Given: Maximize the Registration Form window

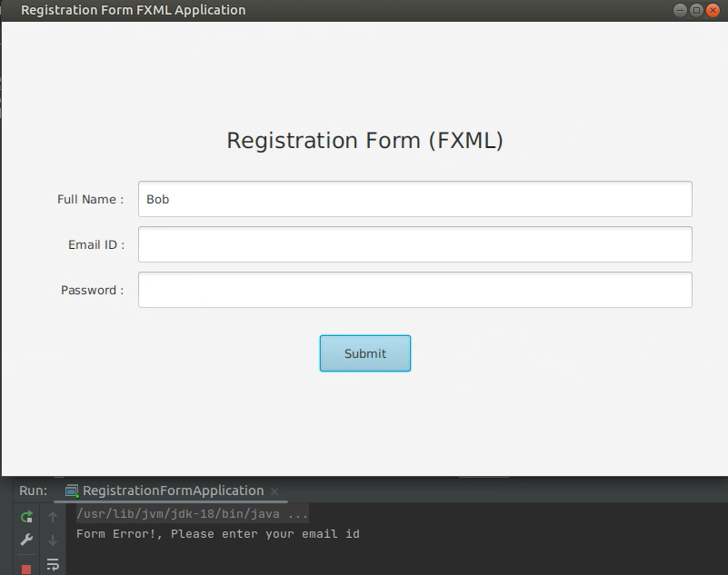Looking at the screenshot, I should (x=694, y=10).
